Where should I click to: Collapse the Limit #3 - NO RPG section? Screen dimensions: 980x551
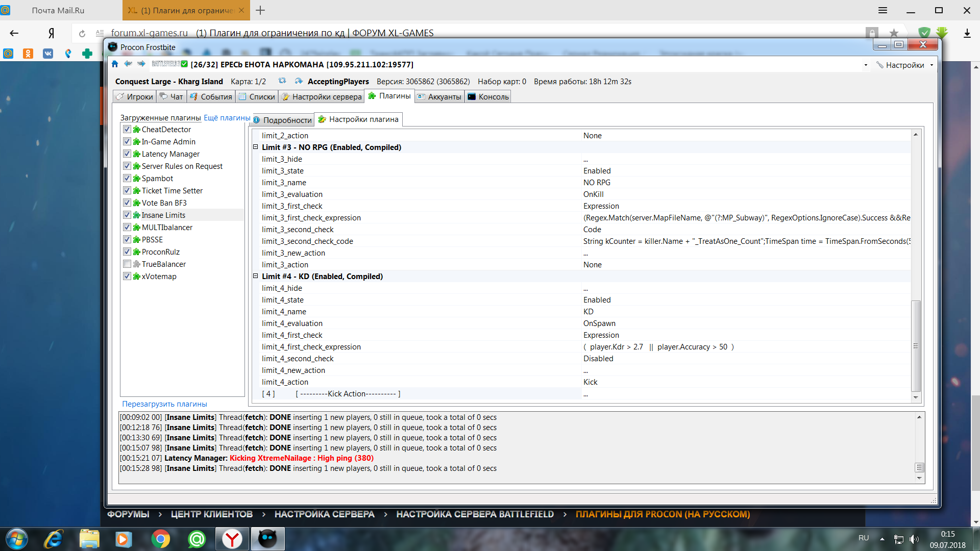[x=256, y=147]
